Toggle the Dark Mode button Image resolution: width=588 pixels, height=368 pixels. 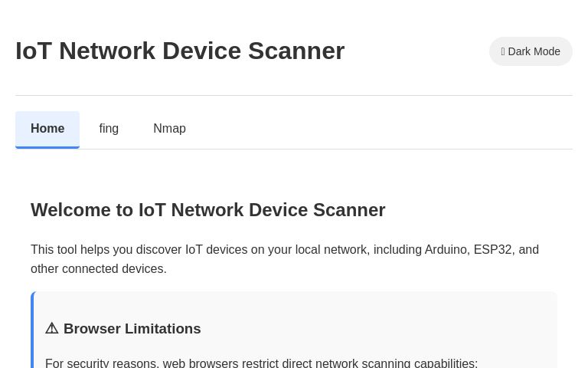click(x=531, y=51)
